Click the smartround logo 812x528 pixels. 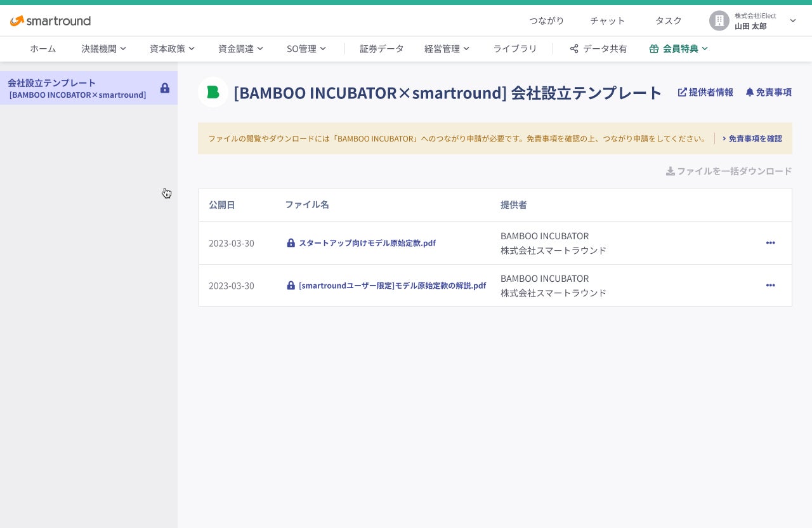point(50,21)
